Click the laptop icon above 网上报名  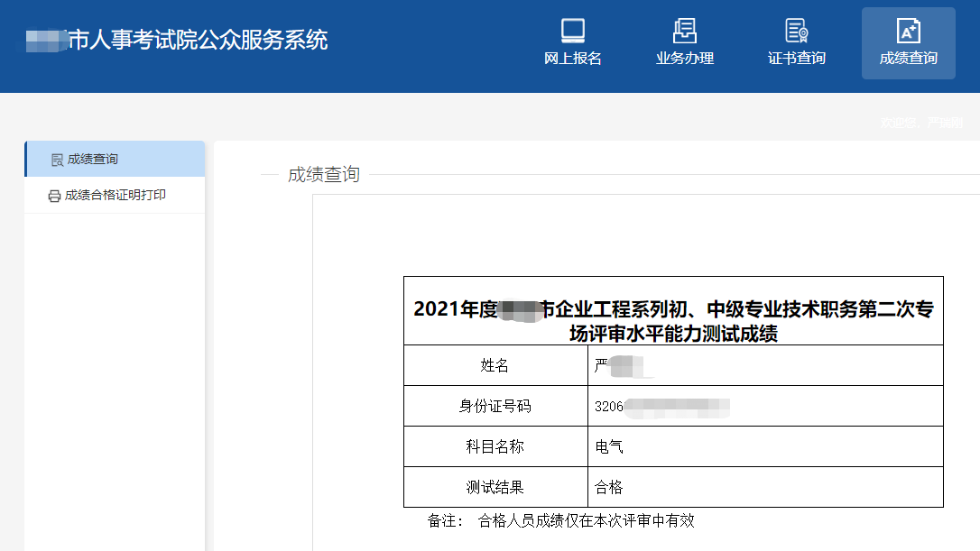[x=573, y=31]
